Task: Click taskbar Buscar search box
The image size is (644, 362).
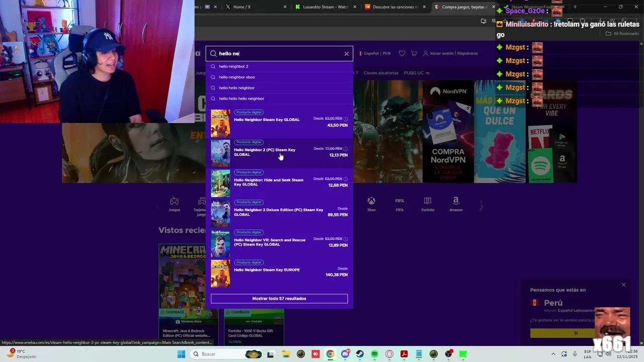Action: (x=226, y=354)
